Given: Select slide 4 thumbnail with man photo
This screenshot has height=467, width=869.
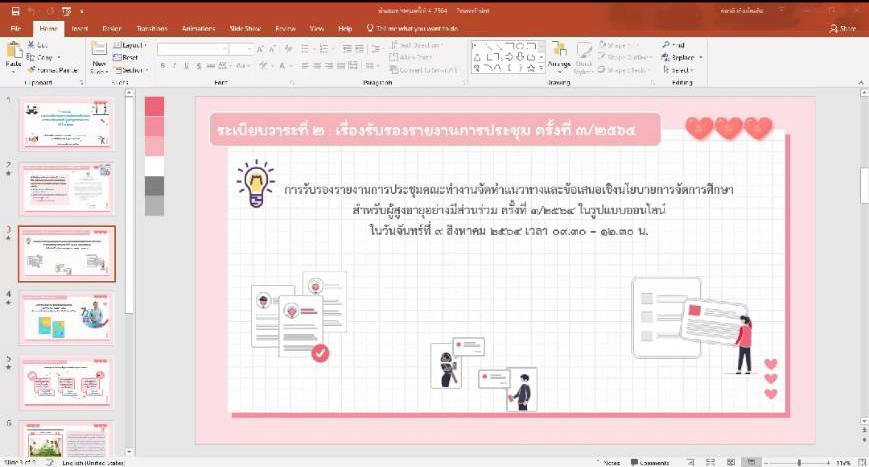Looking at the screenshot, I should pos(67,319).
